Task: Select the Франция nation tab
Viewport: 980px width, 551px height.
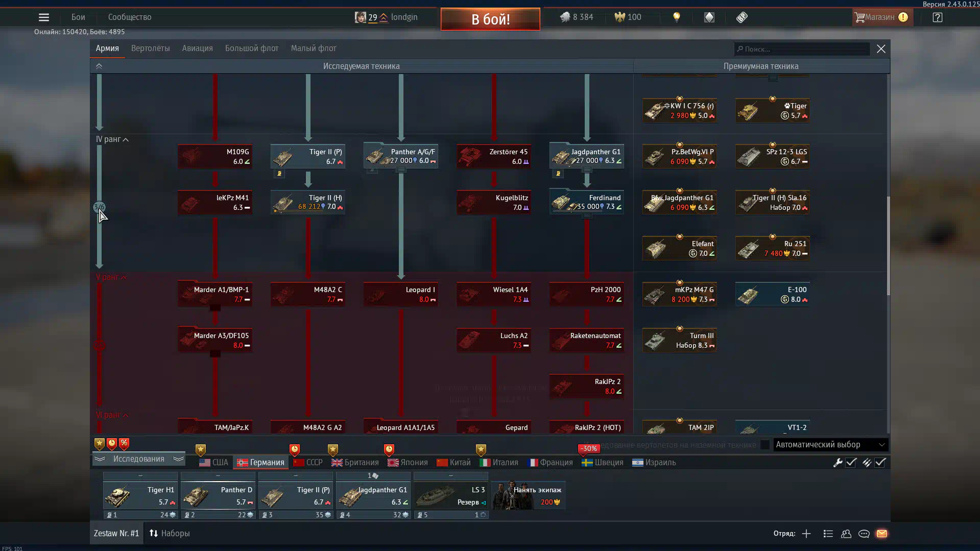Action: [x=549, y=463]
